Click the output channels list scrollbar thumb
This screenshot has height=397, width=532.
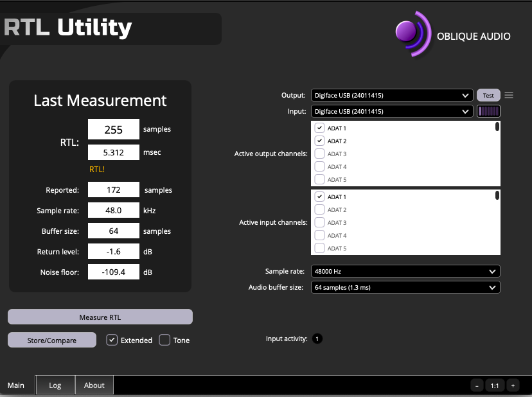tap(497, 127)
